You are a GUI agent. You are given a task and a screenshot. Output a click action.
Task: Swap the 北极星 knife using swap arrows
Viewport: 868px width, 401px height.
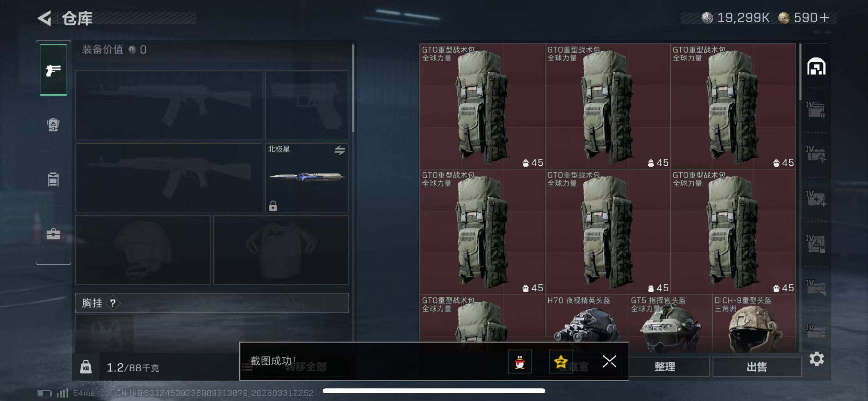339,150
